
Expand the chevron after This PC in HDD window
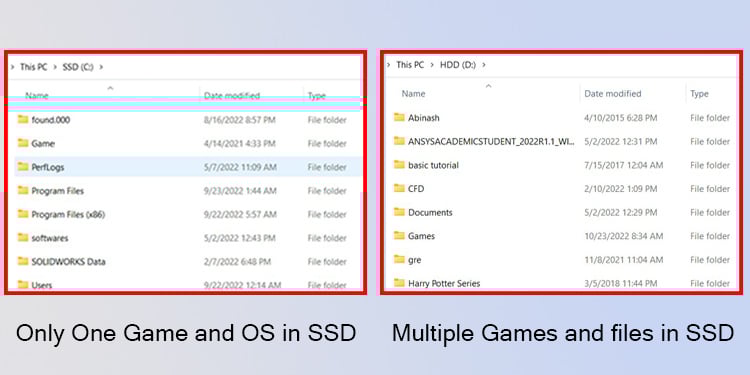tap(432, 65)
